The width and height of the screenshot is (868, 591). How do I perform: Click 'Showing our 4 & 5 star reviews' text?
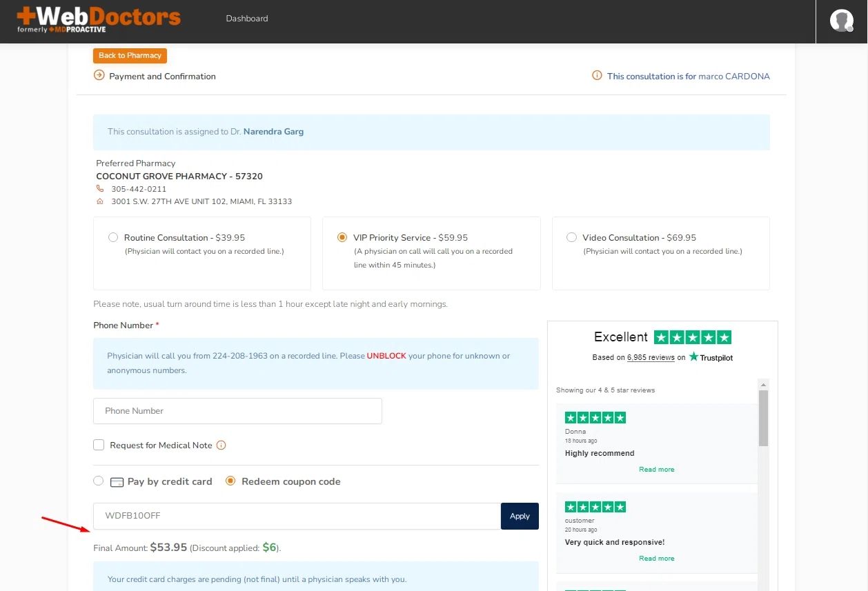tap(606, 390)
